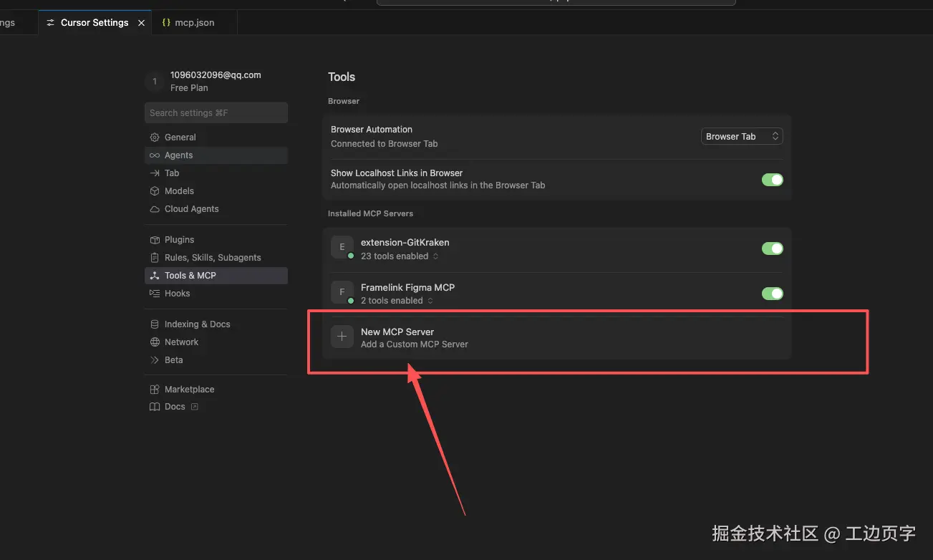
Task: Click the Plugins icon in sidebar
Action: (x=154, y=240)
